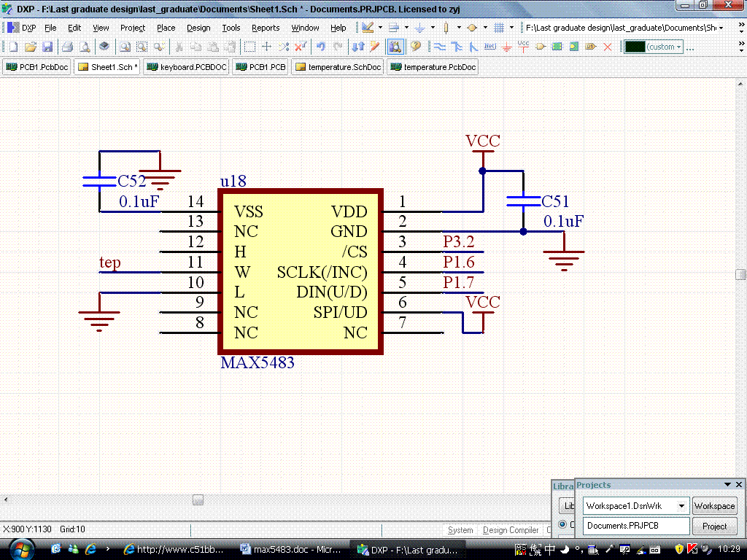Open print preview from the toolbar
Viewport: 747px width, 560px height.
tap(85, 47)
